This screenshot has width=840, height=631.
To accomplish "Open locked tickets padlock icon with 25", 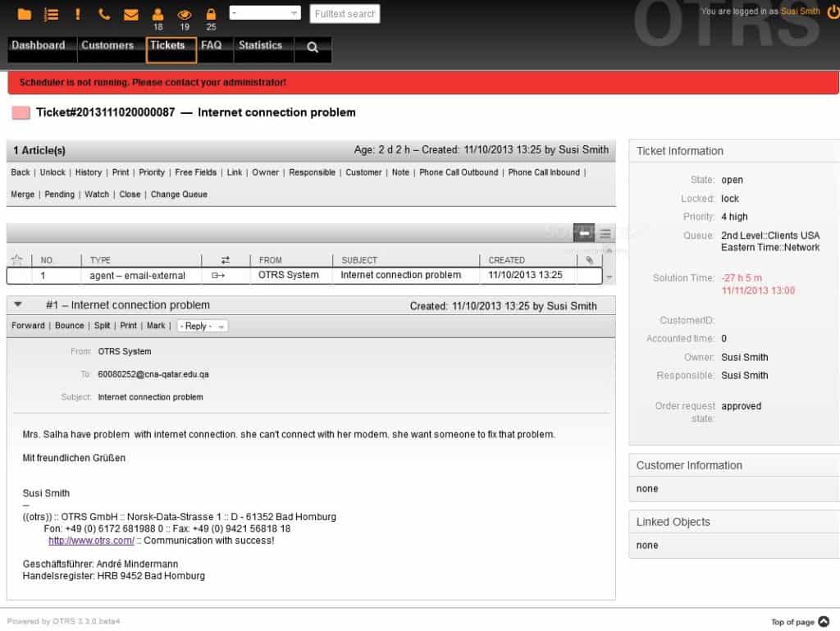I will tap(211, 14).
